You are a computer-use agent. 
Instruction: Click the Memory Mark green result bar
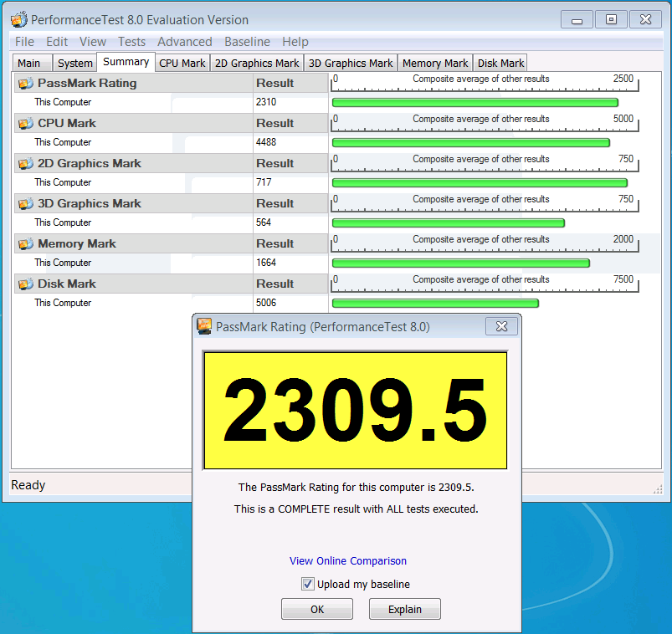click(x=461, y=263)
